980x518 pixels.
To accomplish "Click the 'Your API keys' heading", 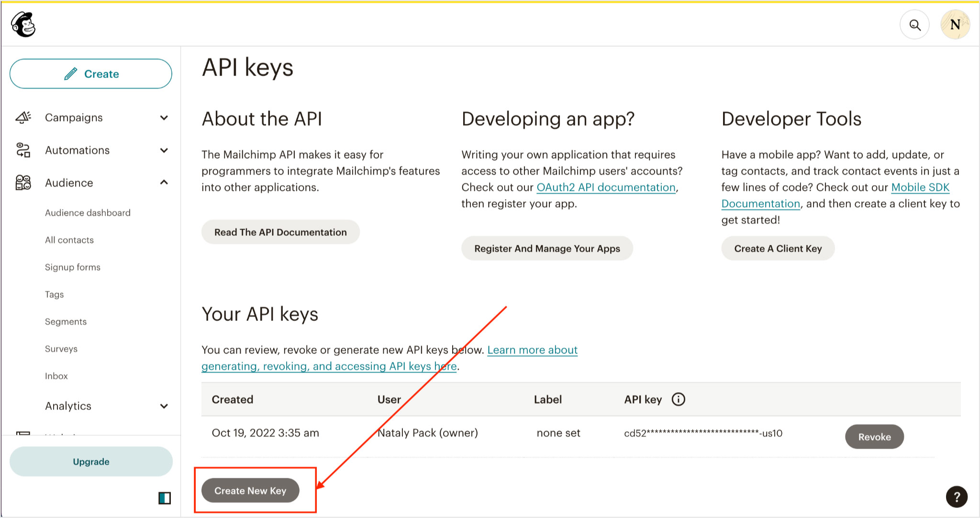I will (260, 314).
